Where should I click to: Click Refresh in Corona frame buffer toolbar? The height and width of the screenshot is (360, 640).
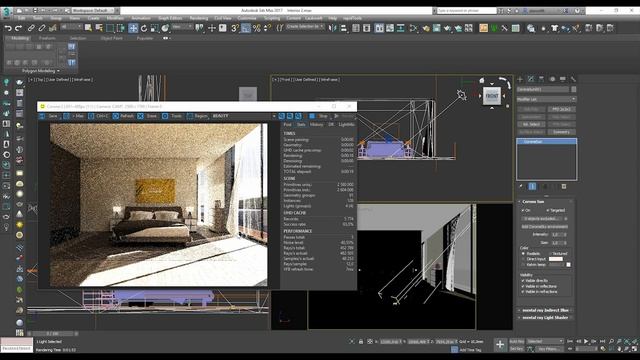[x=123, y=116]
